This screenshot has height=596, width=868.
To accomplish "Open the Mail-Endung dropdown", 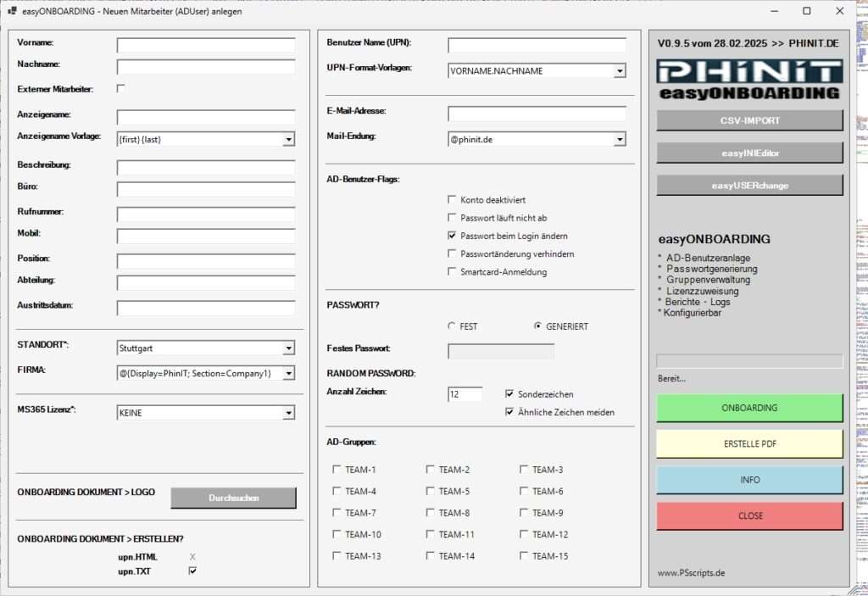I will (620, 138).
